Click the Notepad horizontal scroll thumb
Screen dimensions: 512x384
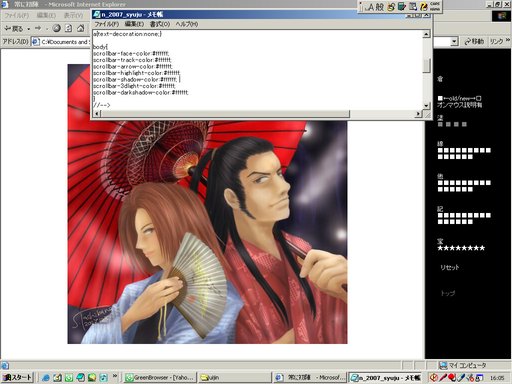coord(225,114)
